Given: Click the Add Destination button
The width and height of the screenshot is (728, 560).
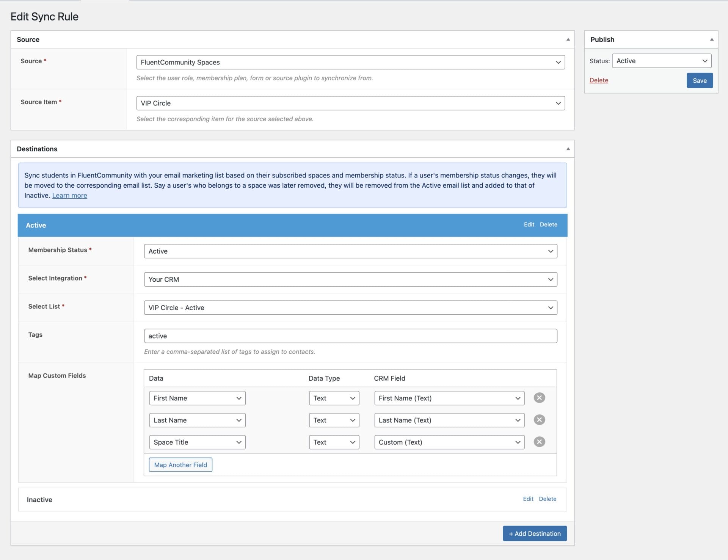Looking at the screenshot, I should point(534,533).
